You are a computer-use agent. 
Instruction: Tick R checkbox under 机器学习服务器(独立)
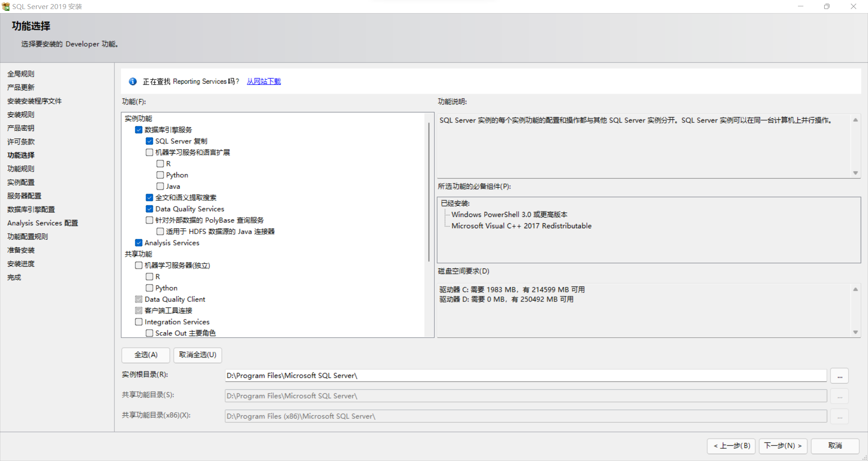150,277
